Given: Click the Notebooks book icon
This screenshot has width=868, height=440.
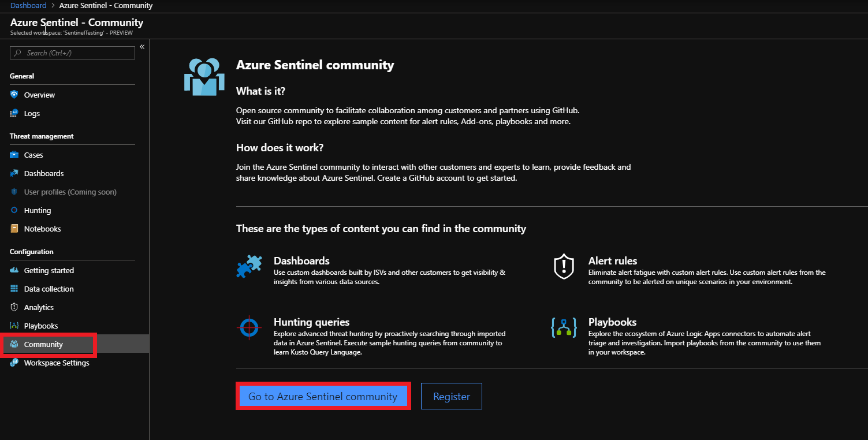Looking at the screenshot, I should coord(14,229).
